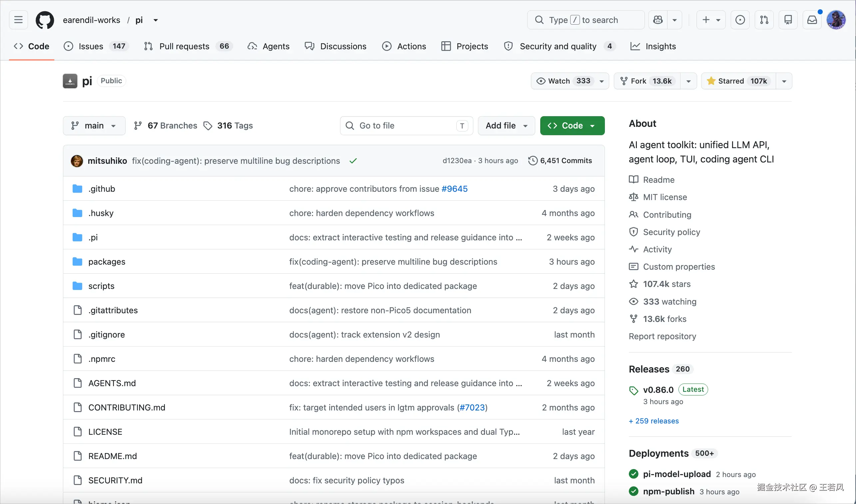Open the LICENSE file
856x504 pixels.
tap(105, 432)
